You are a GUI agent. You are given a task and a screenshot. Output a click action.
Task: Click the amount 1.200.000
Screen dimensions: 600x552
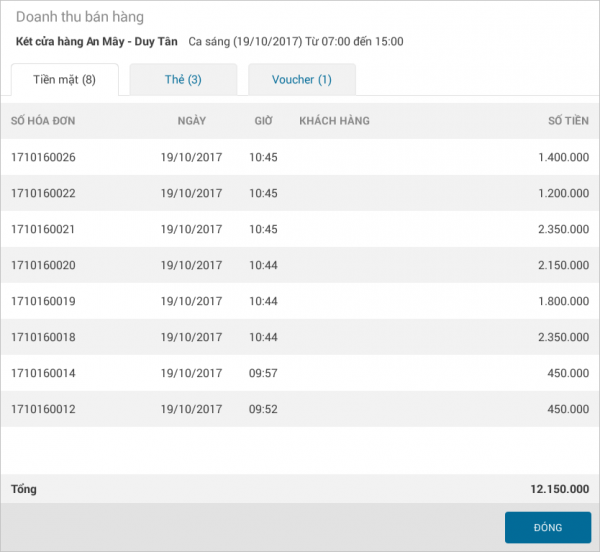coord(564,193)
